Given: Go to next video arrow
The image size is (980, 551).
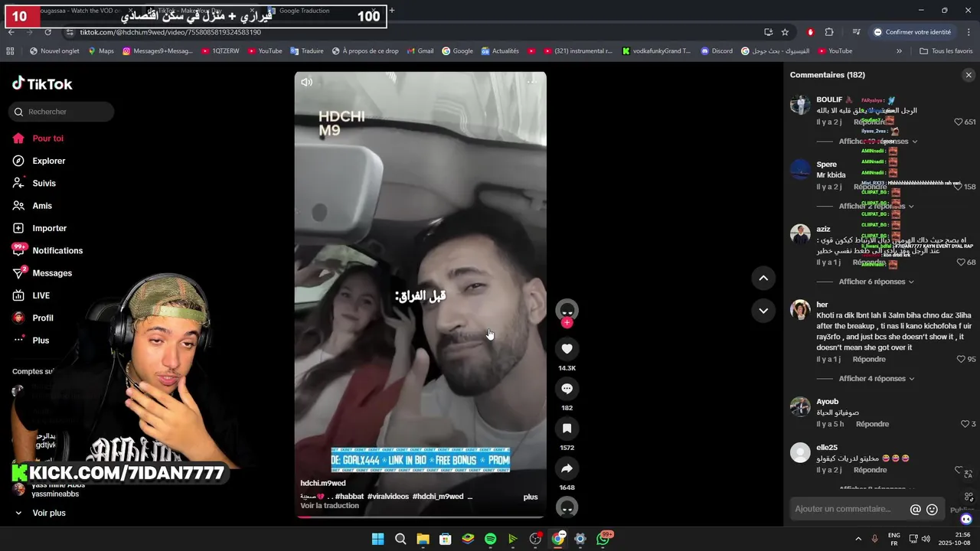Looking at the screenshot, I should [x=763, y=311].
